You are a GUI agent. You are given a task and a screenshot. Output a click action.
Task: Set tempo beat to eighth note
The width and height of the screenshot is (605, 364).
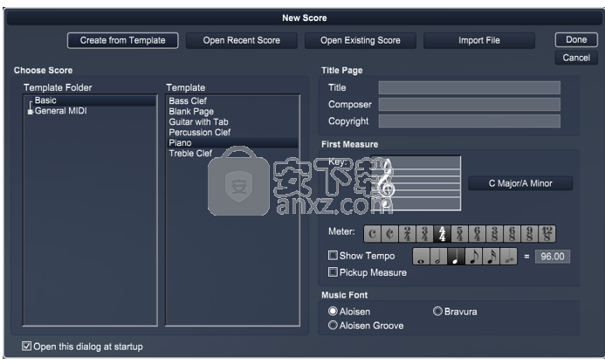[x=473, y=257]
